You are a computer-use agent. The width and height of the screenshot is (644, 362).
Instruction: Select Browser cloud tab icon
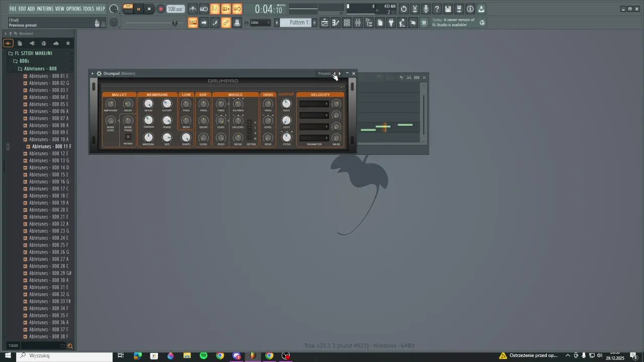56,43
